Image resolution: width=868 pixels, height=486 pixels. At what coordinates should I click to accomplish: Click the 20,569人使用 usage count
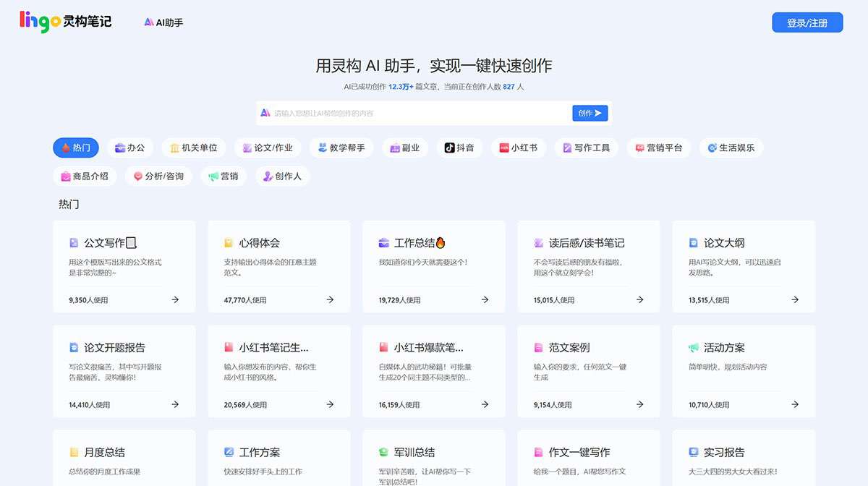click(x=245, y=405)
